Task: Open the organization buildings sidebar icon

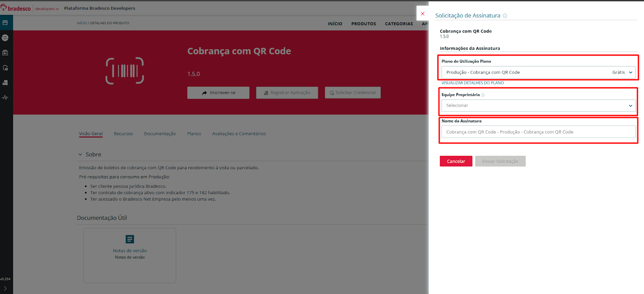Action: pyautogui.click(x=5, y=83)
